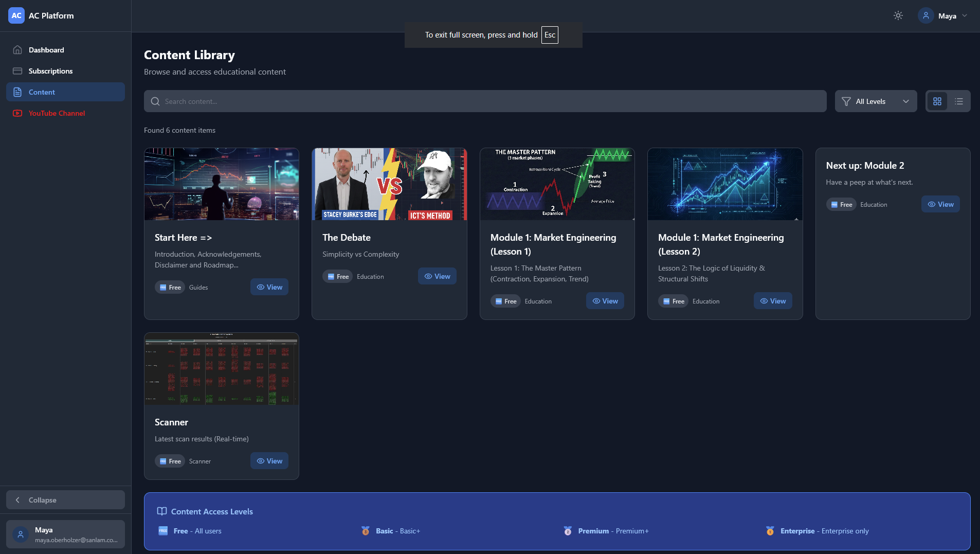Collapse the sidebar with Collapse button
Screen dimensions: 980x554
click(x=65, y=500)
